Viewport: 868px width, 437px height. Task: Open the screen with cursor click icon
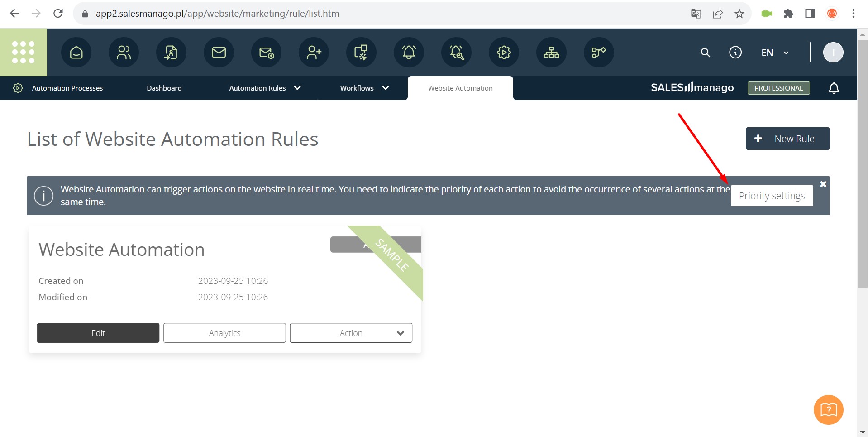[x=361, y=53]
